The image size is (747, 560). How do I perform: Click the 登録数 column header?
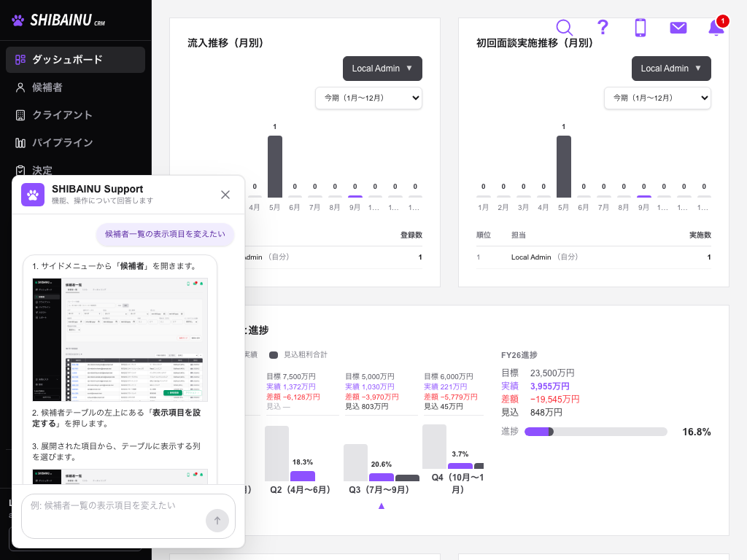point(411,235)
